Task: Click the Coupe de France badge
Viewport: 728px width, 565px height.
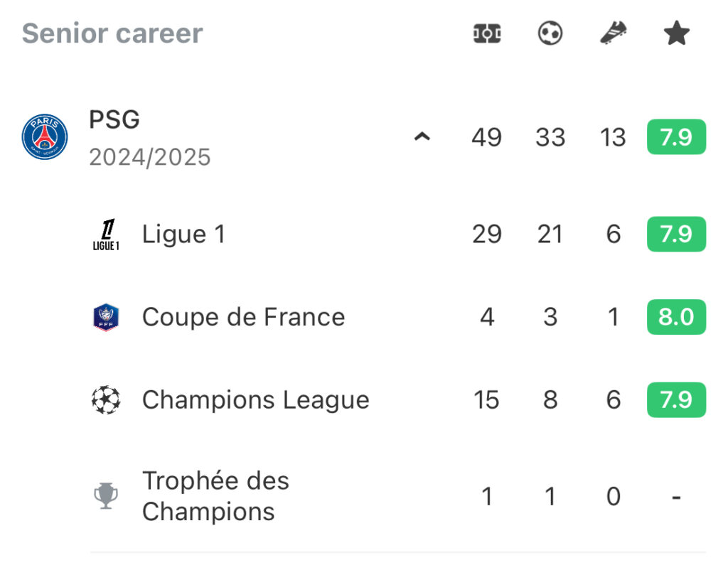Action: 106,318
